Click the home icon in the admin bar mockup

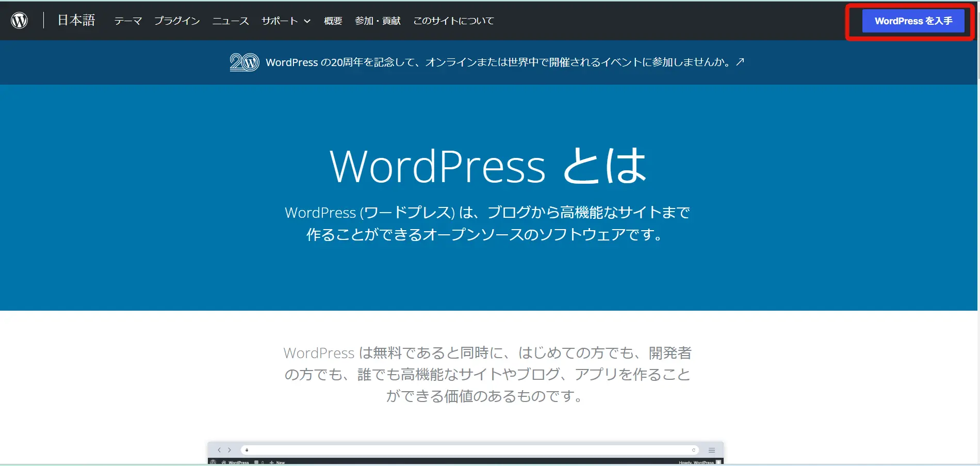(223, 462)
